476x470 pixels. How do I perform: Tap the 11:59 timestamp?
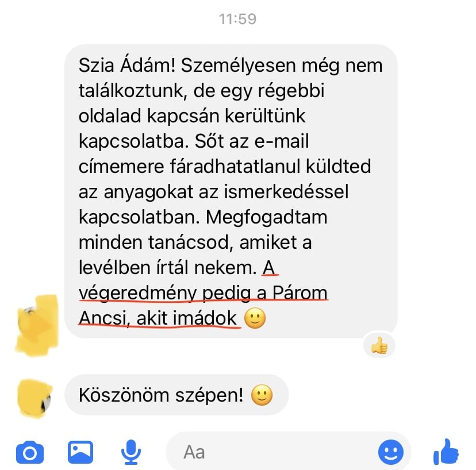click(x=237, y=19)
